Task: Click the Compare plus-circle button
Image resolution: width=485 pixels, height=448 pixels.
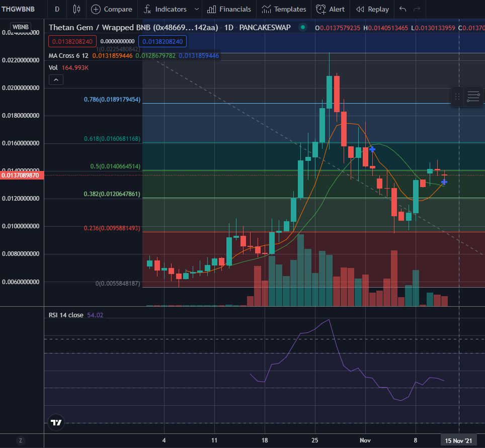Action: [112, 9]
